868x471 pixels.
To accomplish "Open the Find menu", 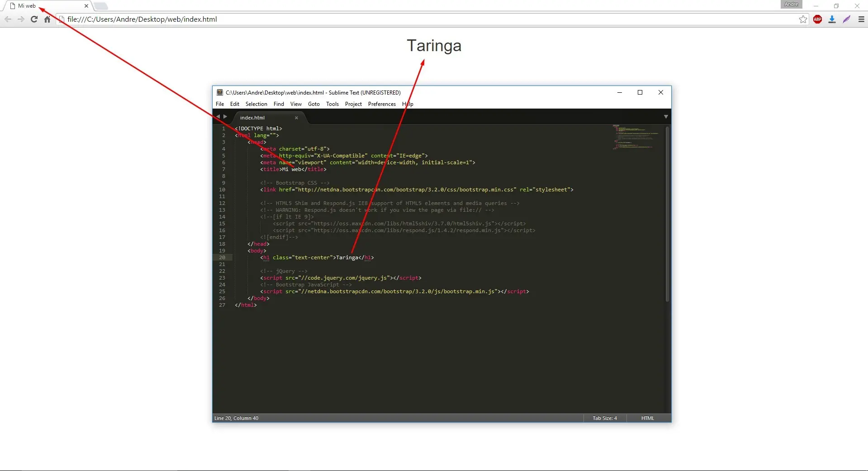I will click(x=279, y=104).
